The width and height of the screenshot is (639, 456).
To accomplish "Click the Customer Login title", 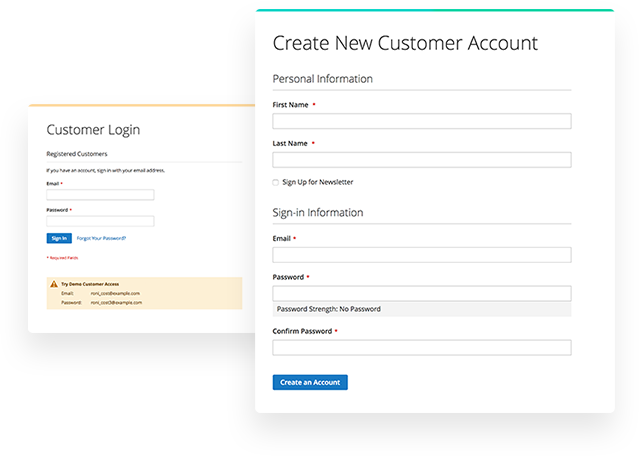I will [x=93, y=130].
